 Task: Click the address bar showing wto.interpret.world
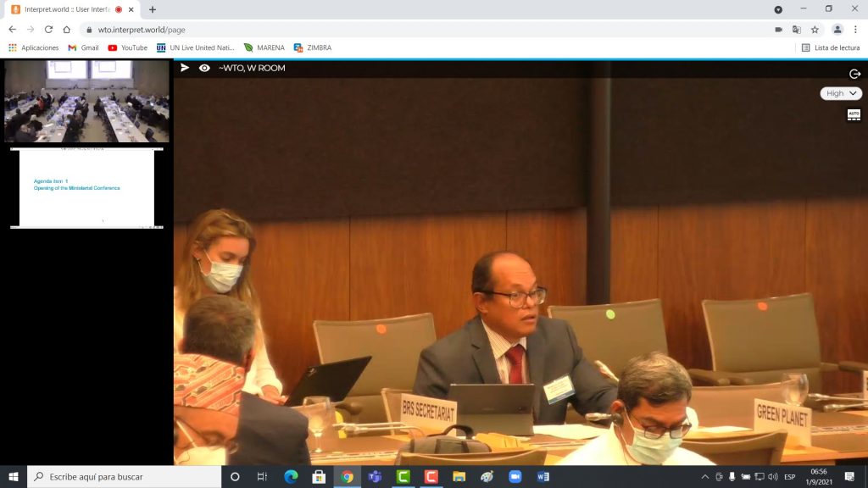(x=424, y=29)
